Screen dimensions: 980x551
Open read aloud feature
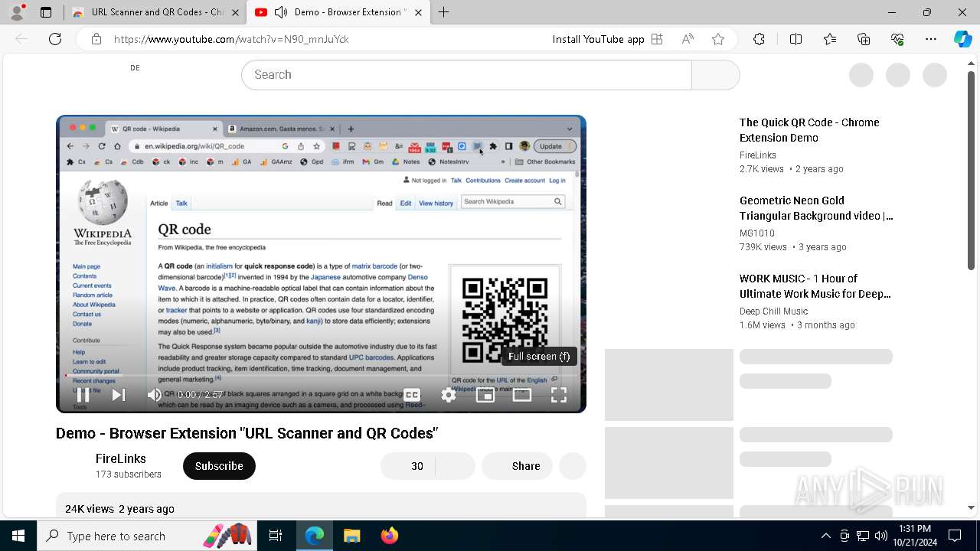[688, 39]
